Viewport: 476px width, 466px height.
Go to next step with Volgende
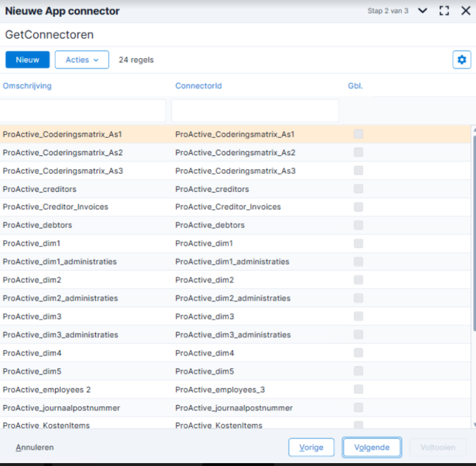coord(372,447)
